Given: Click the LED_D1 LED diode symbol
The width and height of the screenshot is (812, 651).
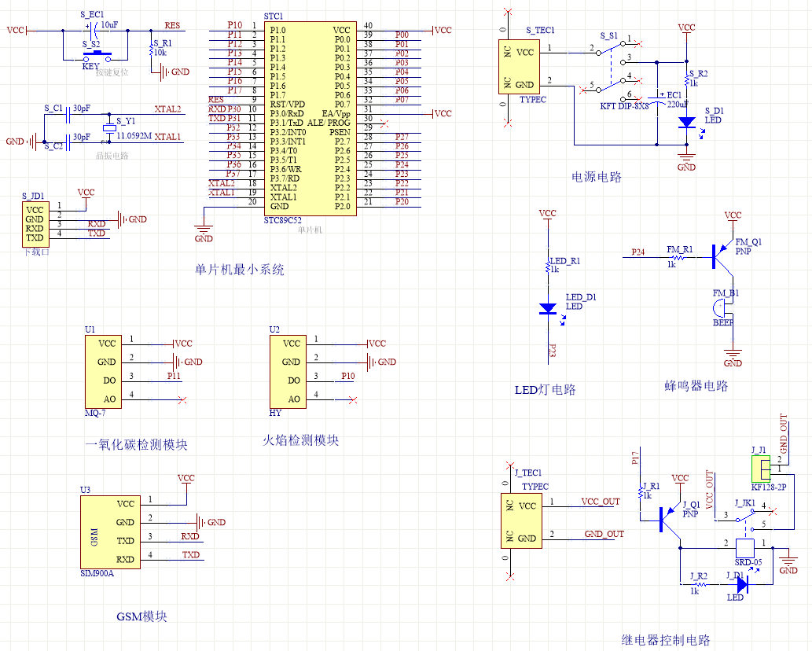Looking at the screenshot, I should (548, 309).
